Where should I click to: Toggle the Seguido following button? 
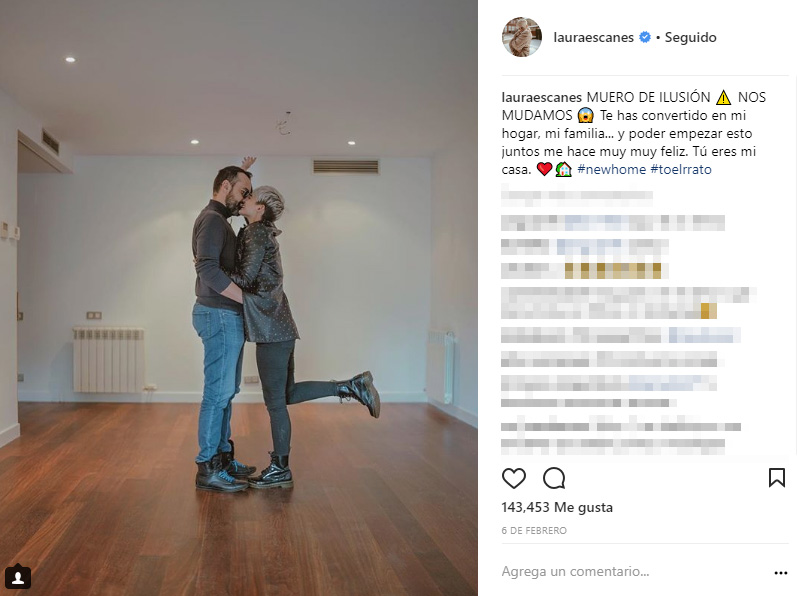690,38
